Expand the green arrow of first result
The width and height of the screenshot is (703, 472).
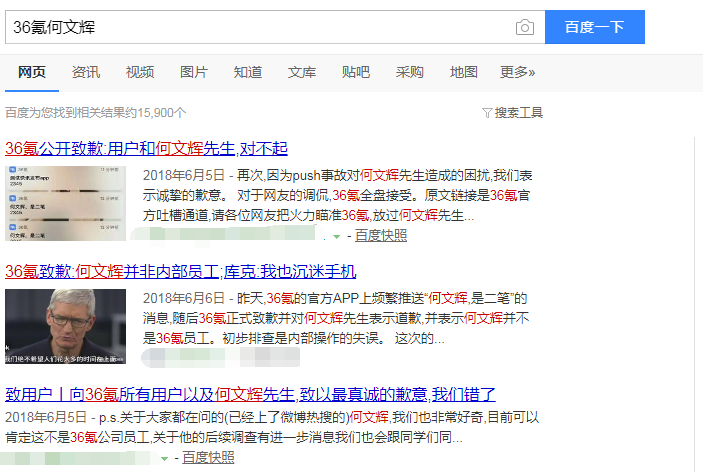click(x=337, y=236)
